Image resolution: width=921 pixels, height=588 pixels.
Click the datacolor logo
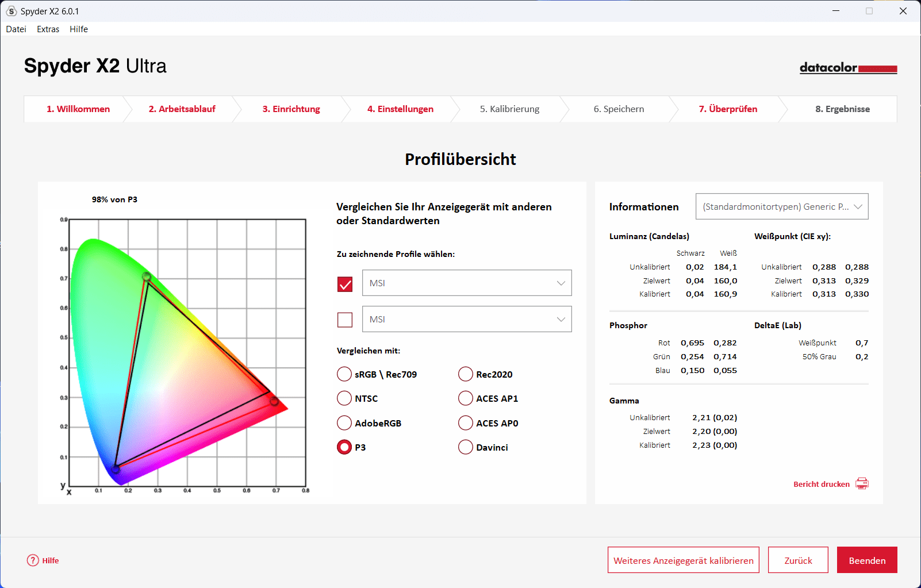[x=848, y=68]
